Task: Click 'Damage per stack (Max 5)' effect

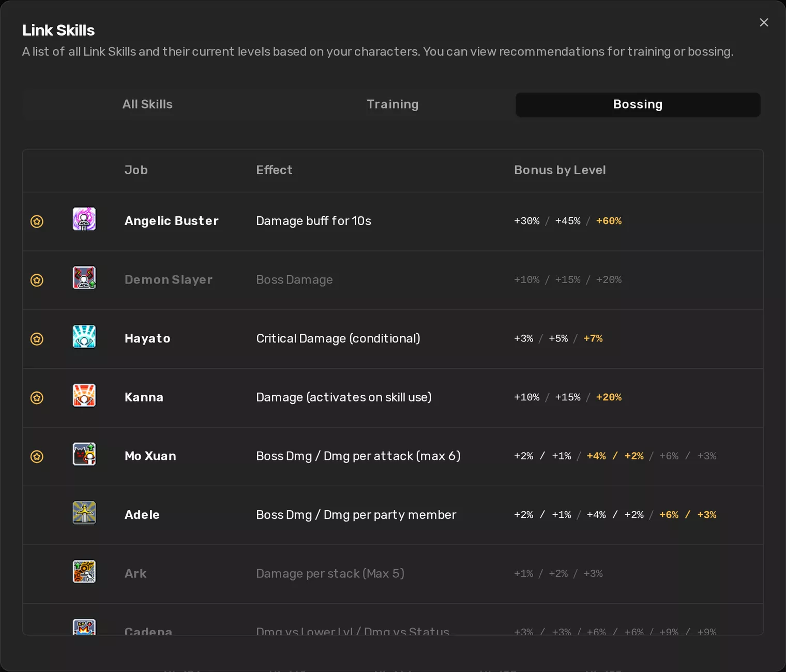Action: pyautogui.click(x=330, y=574)
